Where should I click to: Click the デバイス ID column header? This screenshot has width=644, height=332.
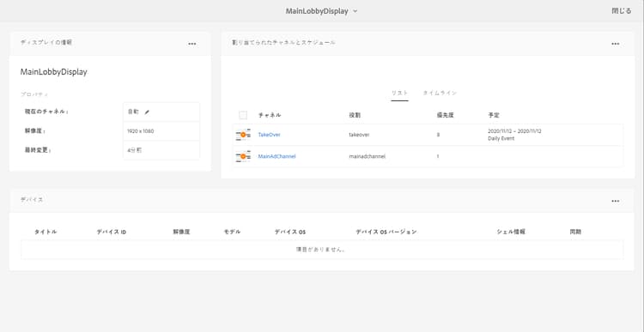[112, 232]
